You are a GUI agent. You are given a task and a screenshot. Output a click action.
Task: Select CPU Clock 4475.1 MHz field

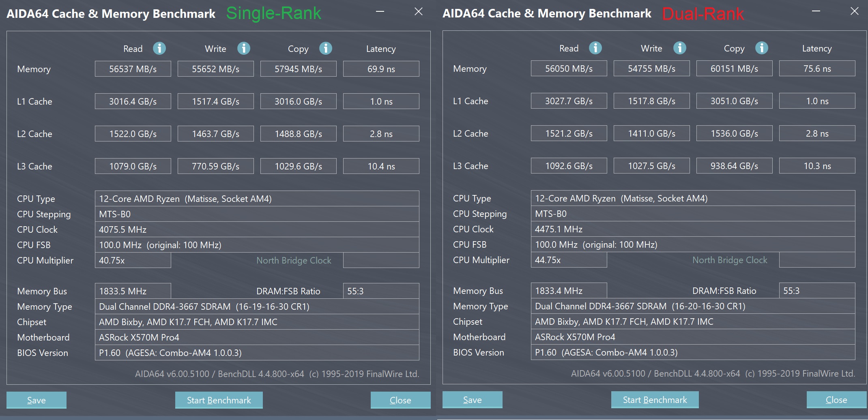point(693,229)
